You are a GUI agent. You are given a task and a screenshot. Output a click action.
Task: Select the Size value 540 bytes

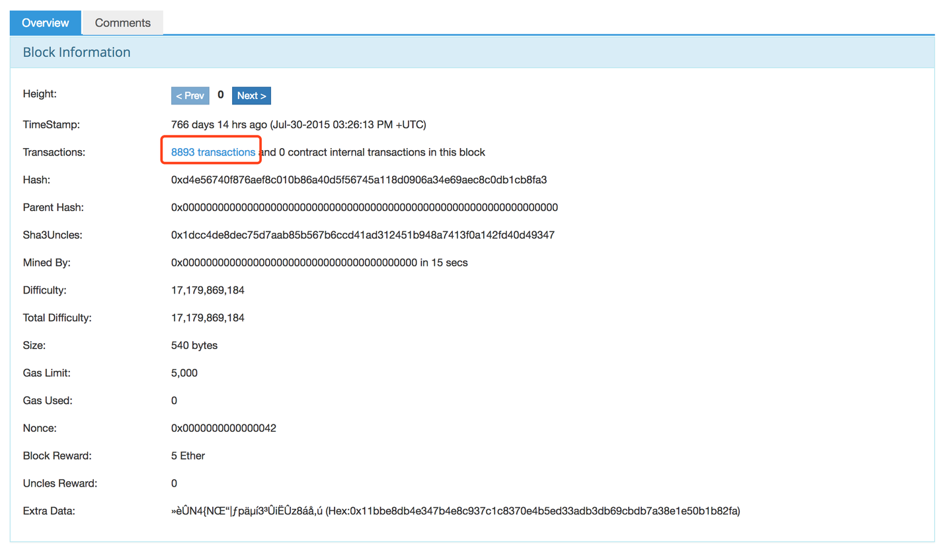point(194,346)
